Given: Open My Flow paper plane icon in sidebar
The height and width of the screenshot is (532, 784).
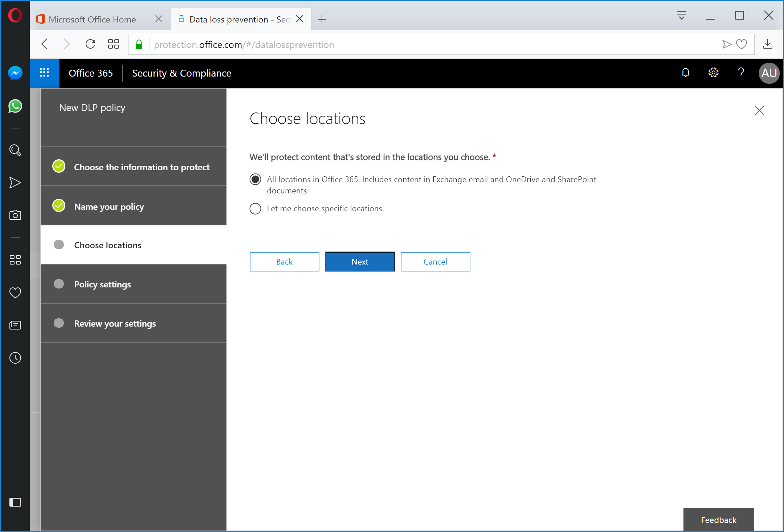Looking at the screenshot, I should (x=15, y=183).
